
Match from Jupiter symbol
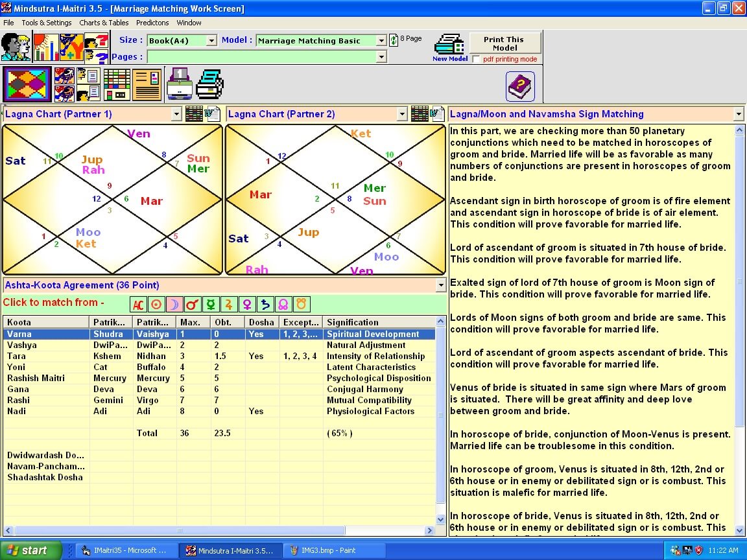tap(229, 304)
